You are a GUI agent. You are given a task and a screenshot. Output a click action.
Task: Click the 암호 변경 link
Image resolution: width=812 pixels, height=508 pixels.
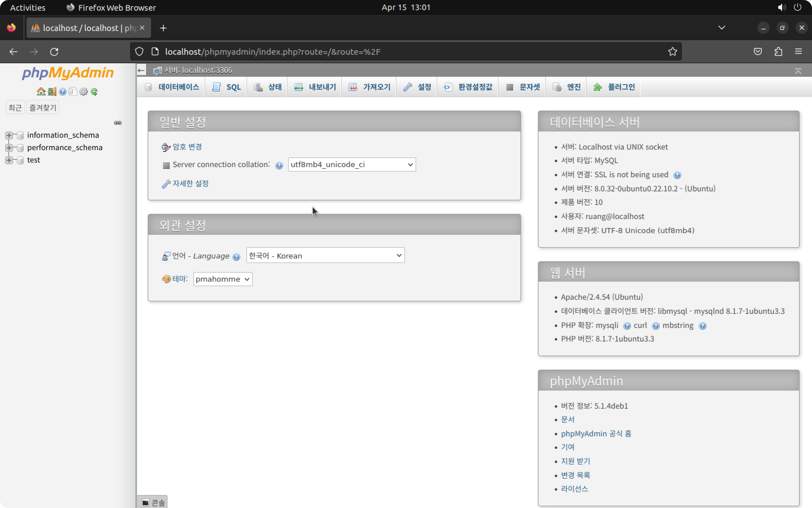187,147
